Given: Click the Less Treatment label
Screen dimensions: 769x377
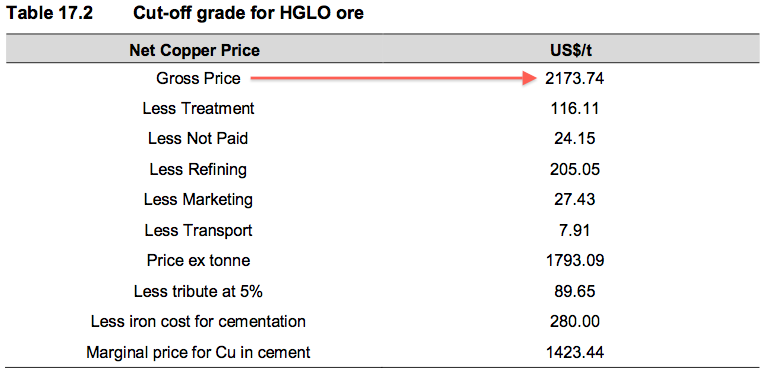Looking at the screenshot, I should [x=199, y=108].
